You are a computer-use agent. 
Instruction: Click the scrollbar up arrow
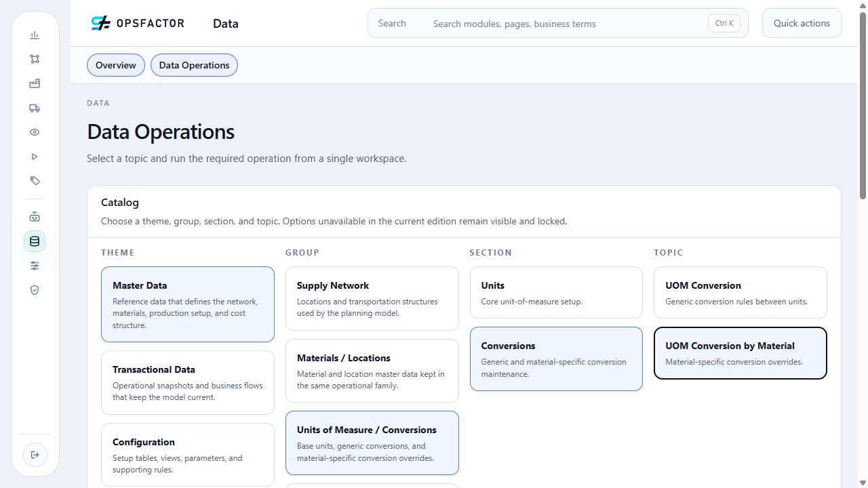863,5
